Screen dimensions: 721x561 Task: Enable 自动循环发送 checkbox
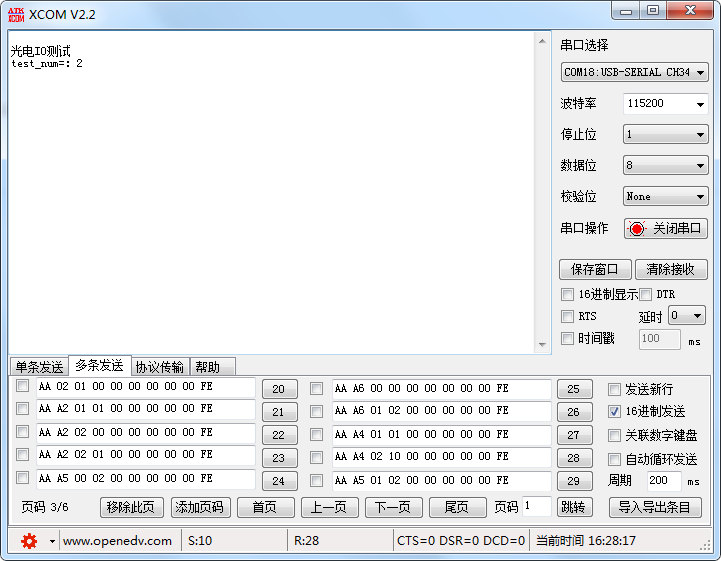[614, 459]
